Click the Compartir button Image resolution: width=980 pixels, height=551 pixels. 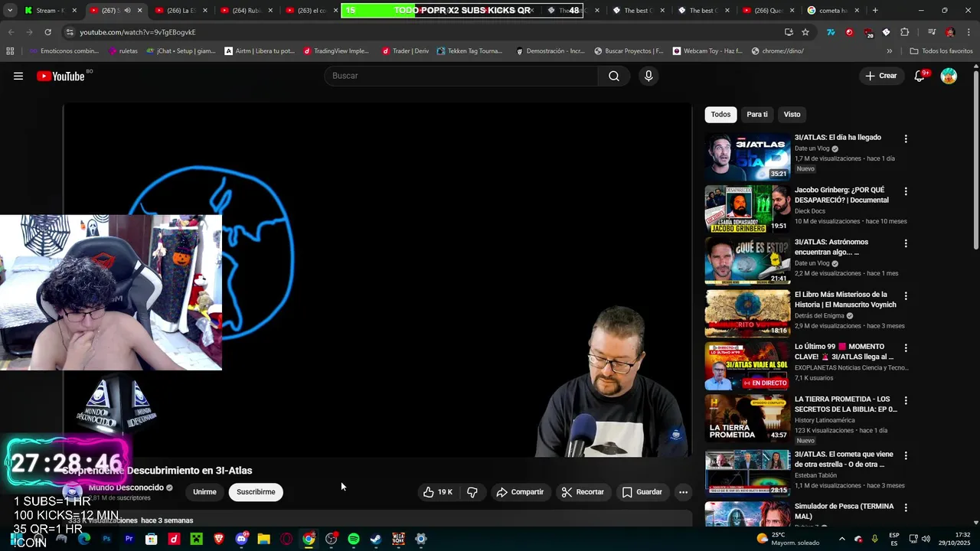click(x=520, y=492)
